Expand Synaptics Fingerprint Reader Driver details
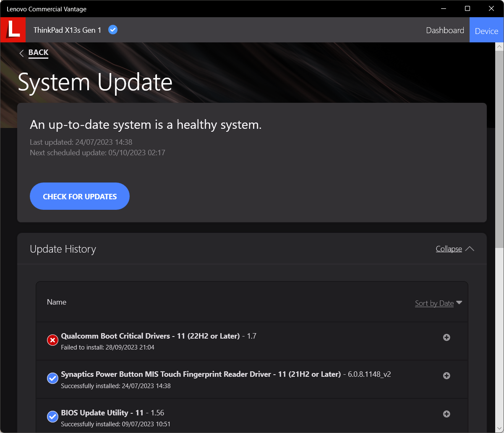This screenshot has height=433, width=504. (447, 376)
